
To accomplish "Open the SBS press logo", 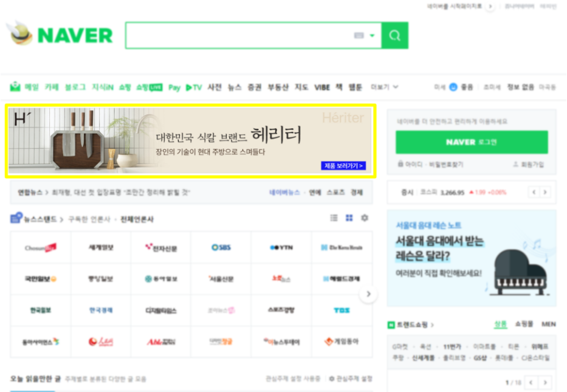I will tap(221, 248).
